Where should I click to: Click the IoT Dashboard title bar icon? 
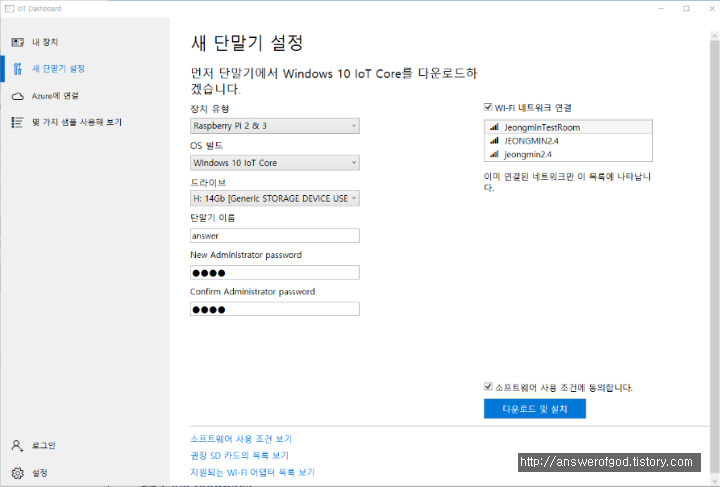point(9,8)
